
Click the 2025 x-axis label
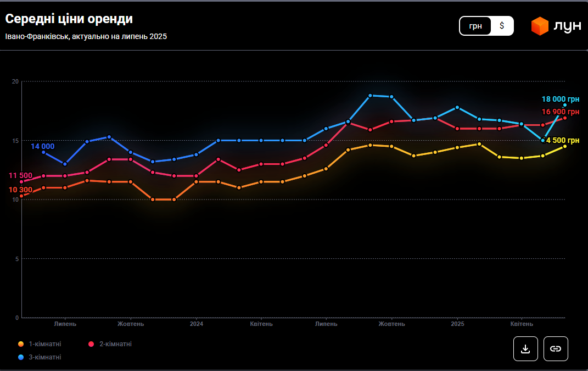click(x=457, y=324)
